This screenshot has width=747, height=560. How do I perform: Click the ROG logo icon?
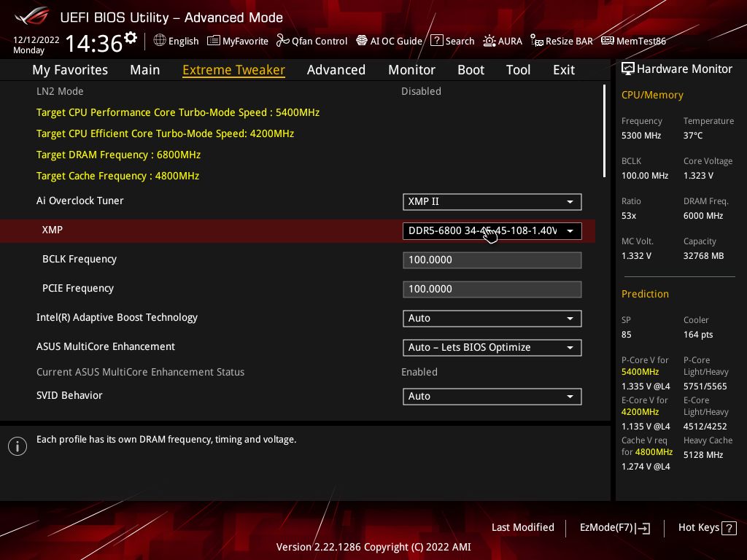[x=32, y=16]
